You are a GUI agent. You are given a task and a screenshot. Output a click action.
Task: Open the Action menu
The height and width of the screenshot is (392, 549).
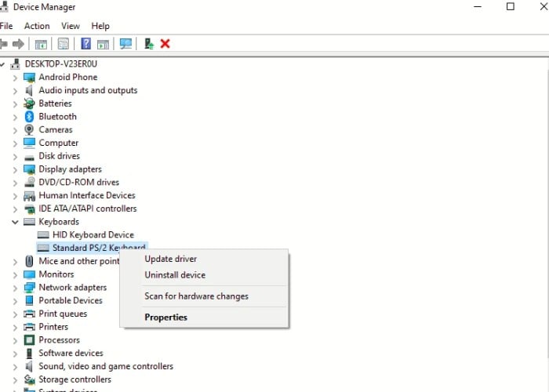click(x=37, y=26)
